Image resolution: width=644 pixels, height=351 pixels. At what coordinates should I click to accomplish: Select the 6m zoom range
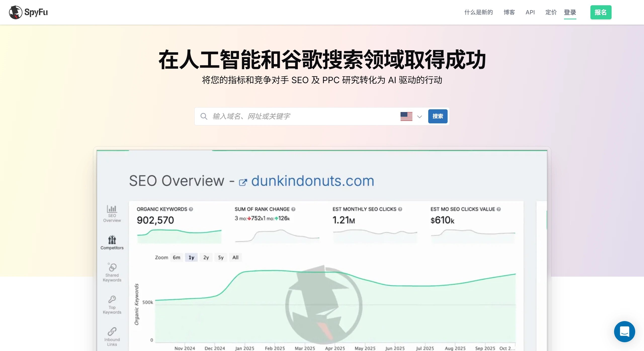click(x=177, y=258)
